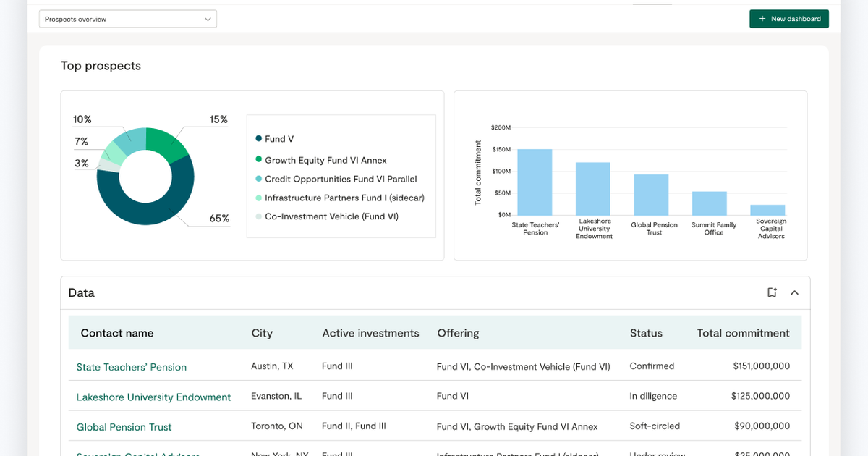
Task: Open the Prospects overview dropdown
Action: pyautogui.click(x=127, y=19)
